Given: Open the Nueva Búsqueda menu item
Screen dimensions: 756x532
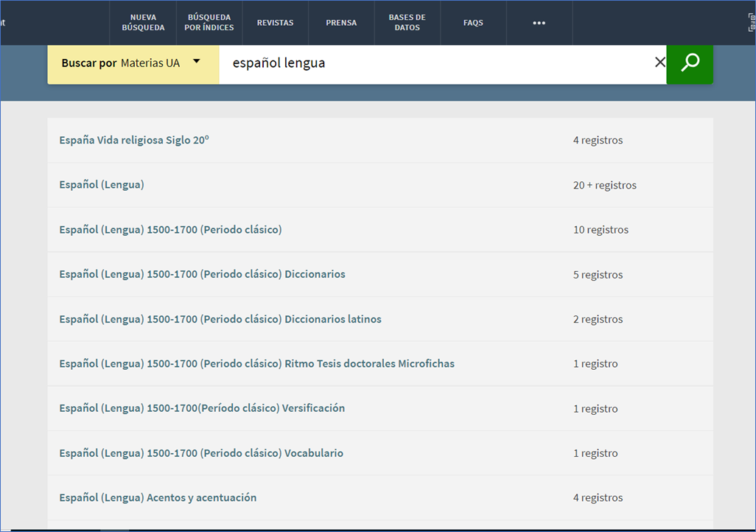Looking at the screenshot, I should point(143,23).
